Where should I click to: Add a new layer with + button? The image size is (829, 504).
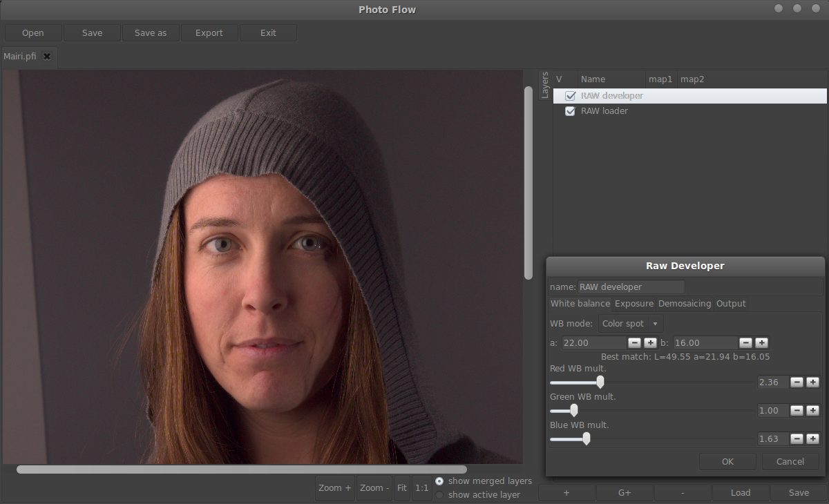(x=566, y=492)
